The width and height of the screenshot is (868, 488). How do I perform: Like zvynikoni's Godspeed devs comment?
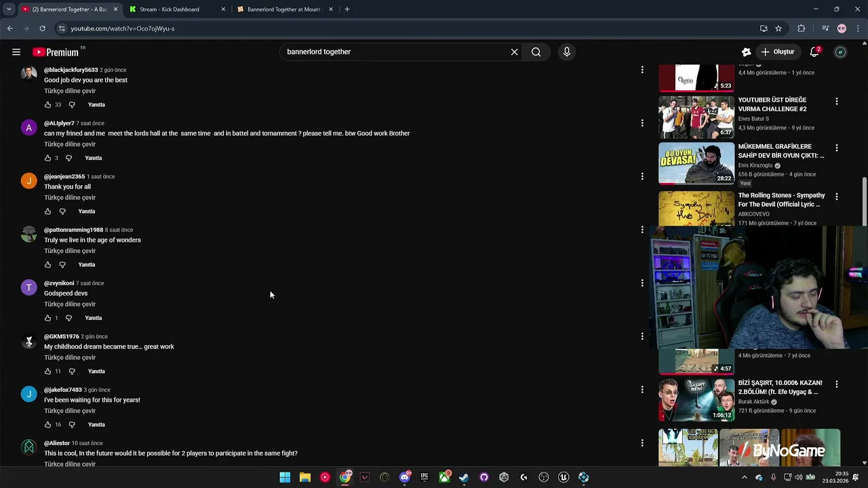(x=47, y=318)
